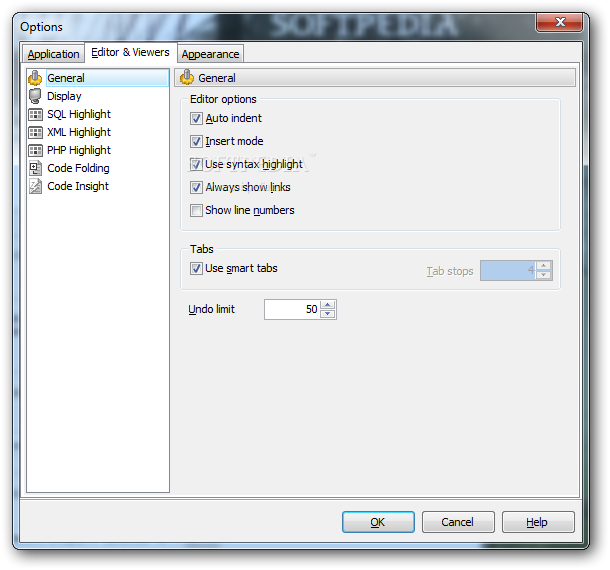Click the SQL Highlight grid icon
Screen dimensions: 610x570
pos(35,114)
